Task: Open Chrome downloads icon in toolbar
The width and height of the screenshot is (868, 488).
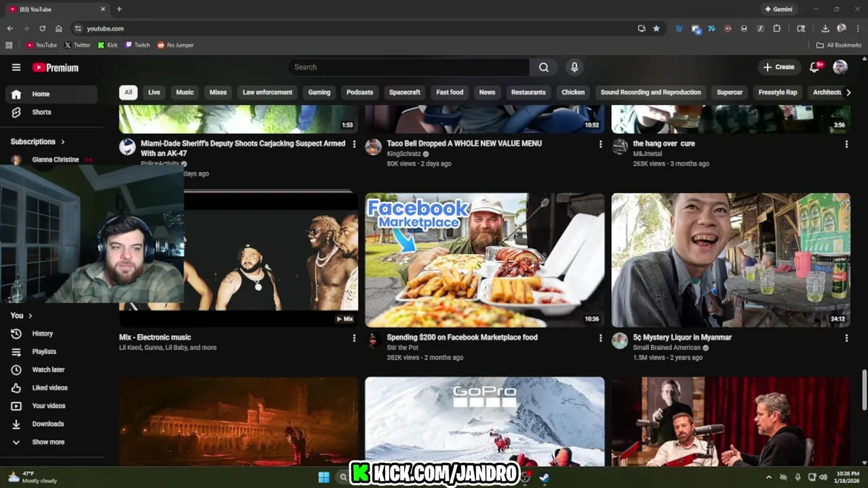Action: [825, 28]
